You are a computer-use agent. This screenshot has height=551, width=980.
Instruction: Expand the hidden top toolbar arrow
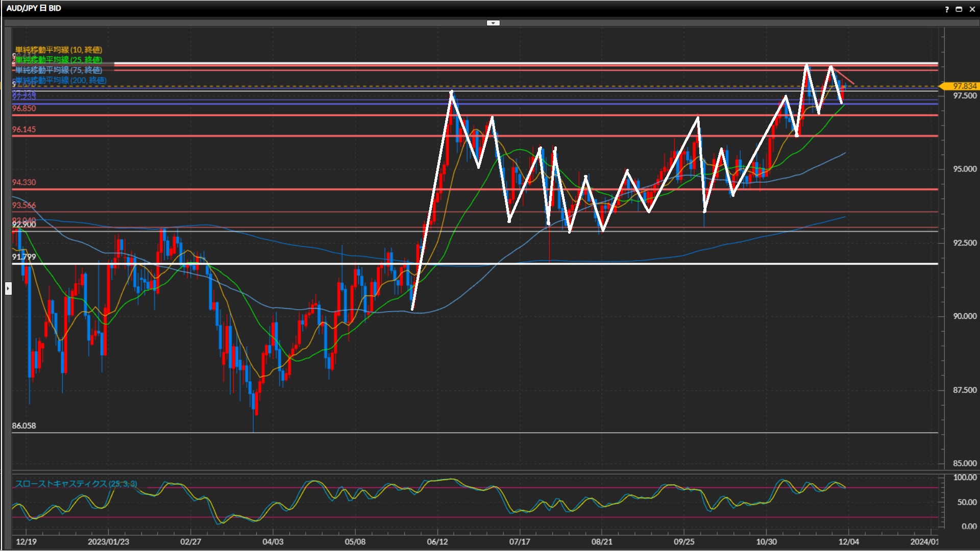(493, 23)
